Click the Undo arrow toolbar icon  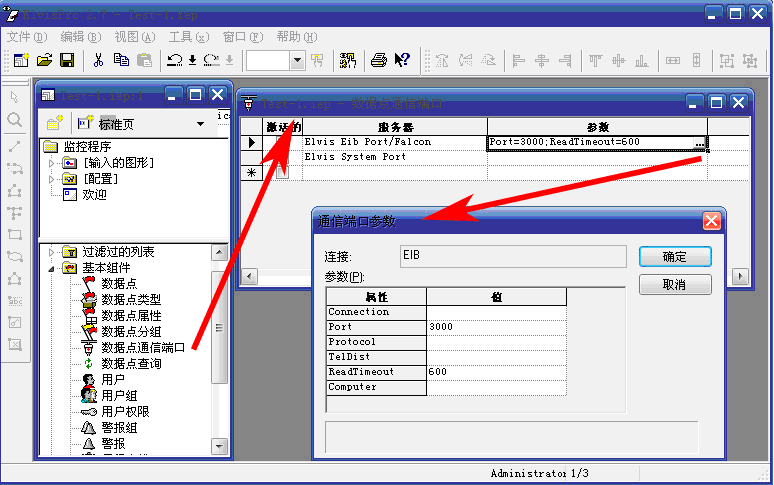pos(175,60)
